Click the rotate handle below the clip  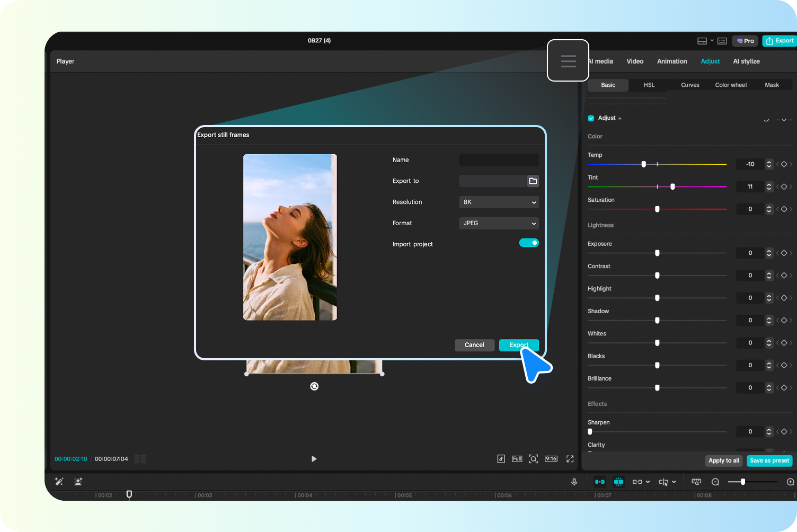coord(314,386)
